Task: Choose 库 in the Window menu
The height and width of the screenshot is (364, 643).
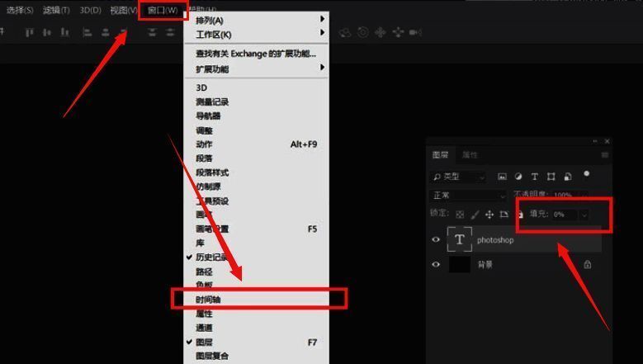Action: point(256,243)
